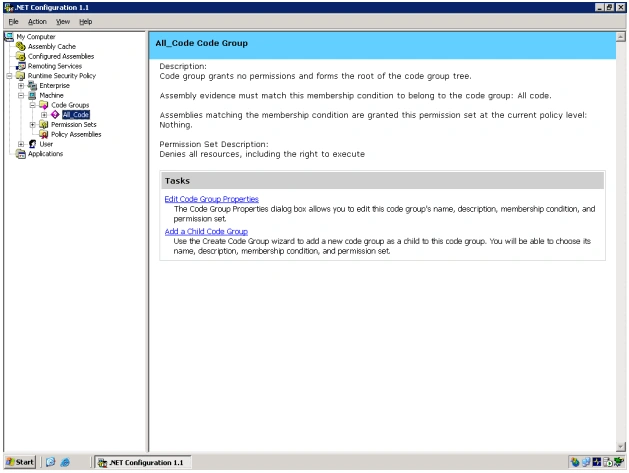Click the Enterprise policy level icon

[32, 85]
